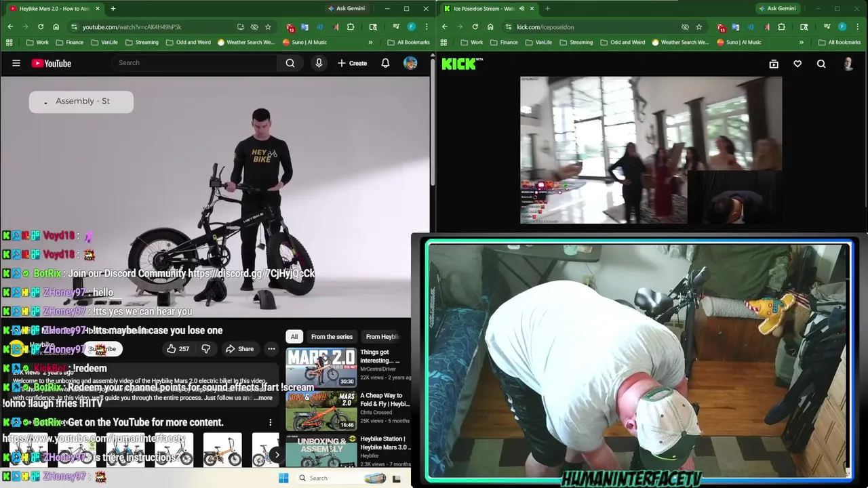
Task: Open Kick user avatar menu
Action: tap(848, 64)
